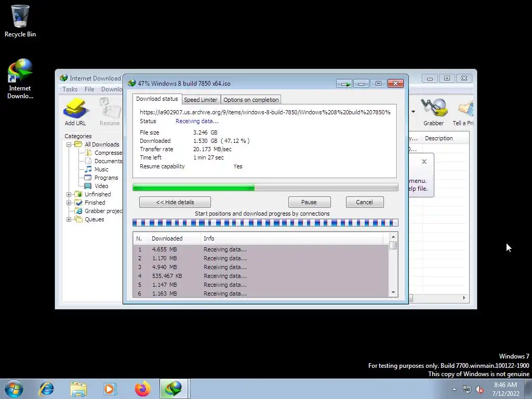Screen dimensions: 532x399
Task: Click the Downloaded column header
Action: pyautogui.click(x=175, y=238)
